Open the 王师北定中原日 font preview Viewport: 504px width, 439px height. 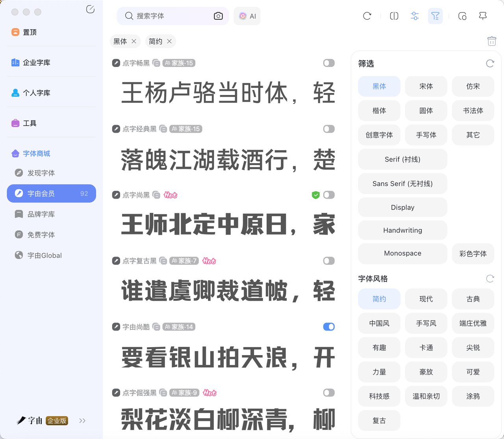click(x=228, y=225)
